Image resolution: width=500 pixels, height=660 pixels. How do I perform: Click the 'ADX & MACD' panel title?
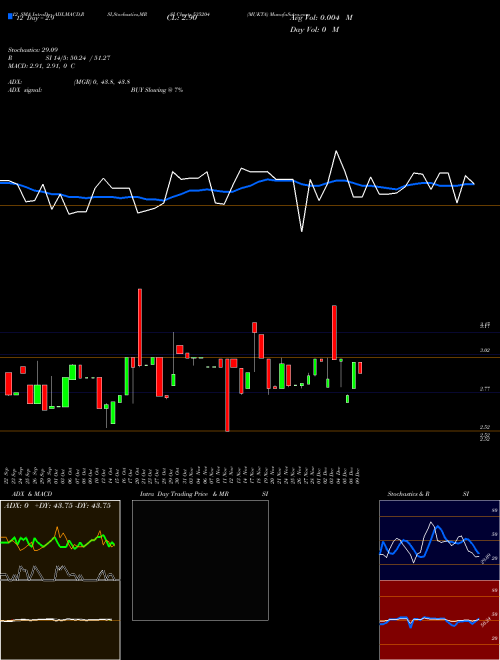pyautogui.click(x=32, y=494)
